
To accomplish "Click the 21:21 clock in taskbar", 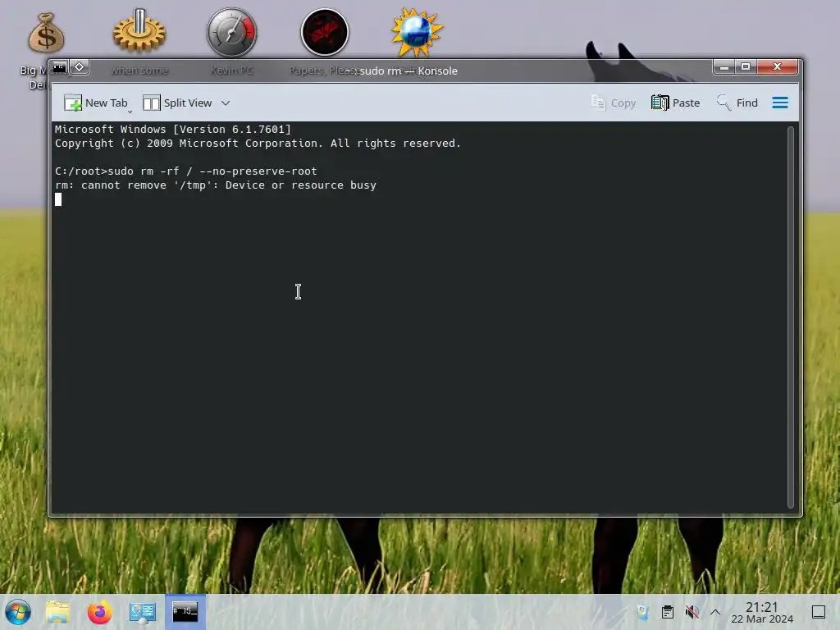I will point(762,612).
